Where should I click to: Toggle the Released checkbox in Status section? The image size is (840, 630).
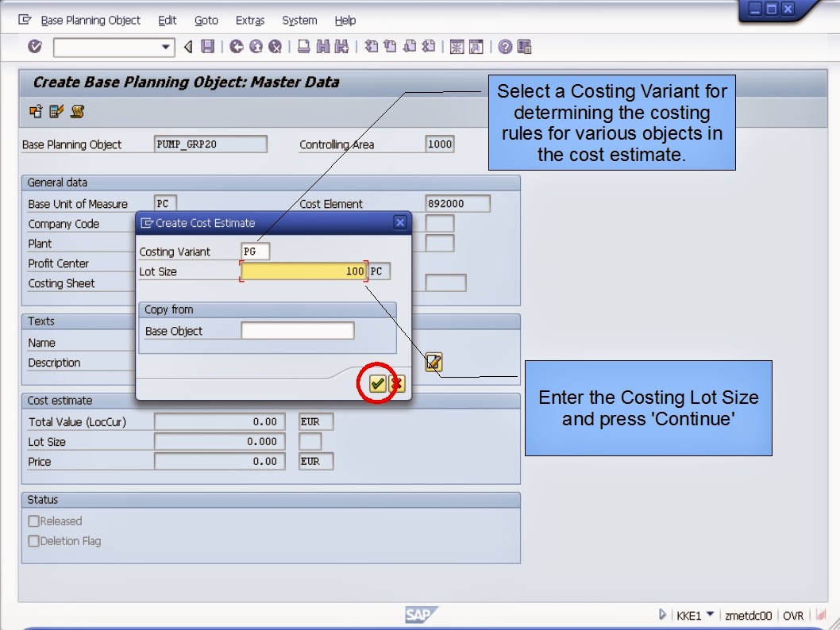coord(33,521)
